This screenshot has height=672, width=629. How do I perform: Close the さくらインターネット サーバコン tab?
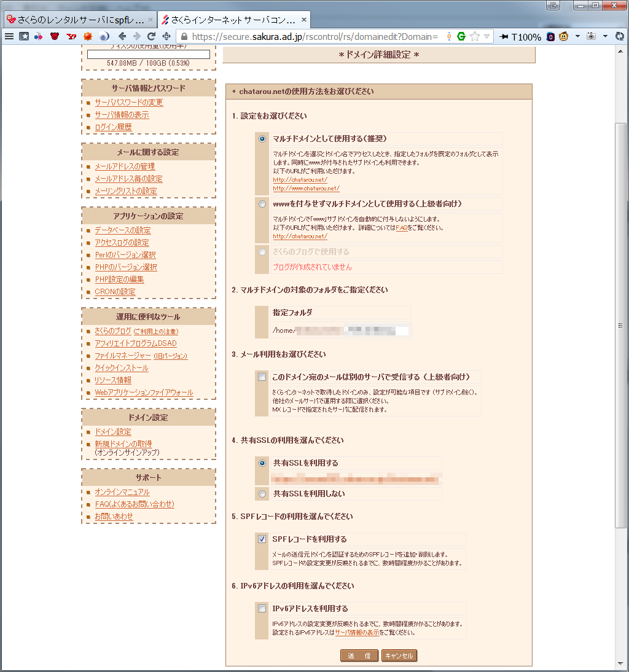pos(304,20)
